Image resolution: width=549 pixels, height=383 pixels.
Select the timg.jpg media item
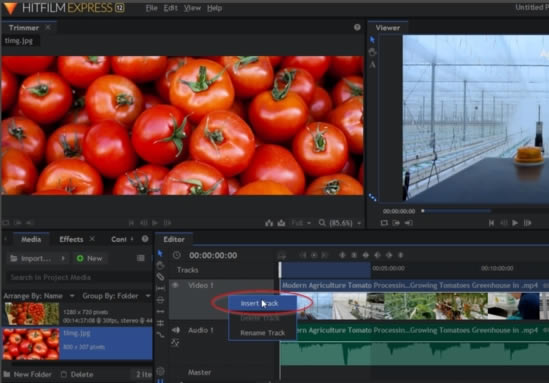[x=77, y=343]
